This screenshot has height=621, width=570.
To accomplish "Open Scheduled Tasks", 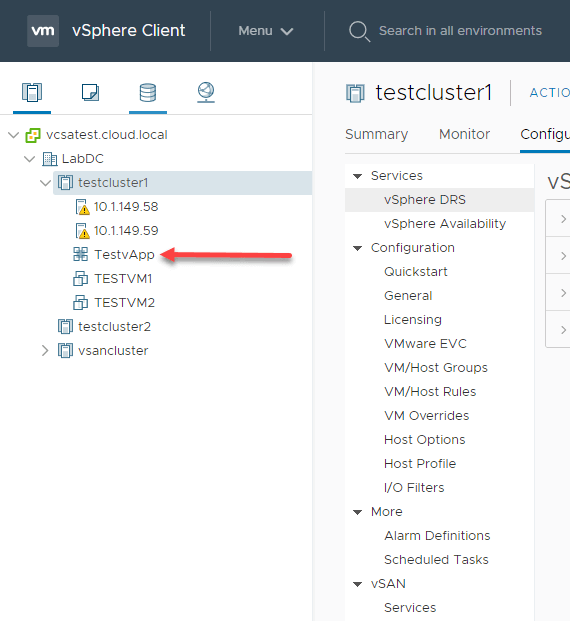I will click(x=436, y=560).
